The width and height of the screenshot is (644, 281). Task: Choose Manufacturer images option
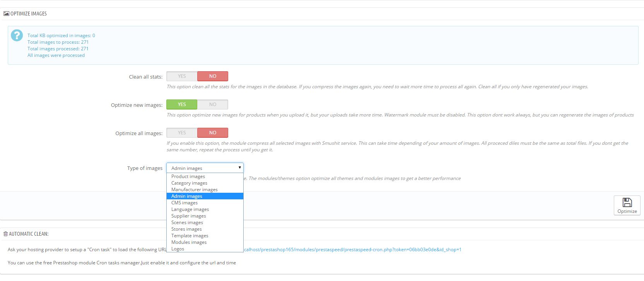click(x=205, y=190)
